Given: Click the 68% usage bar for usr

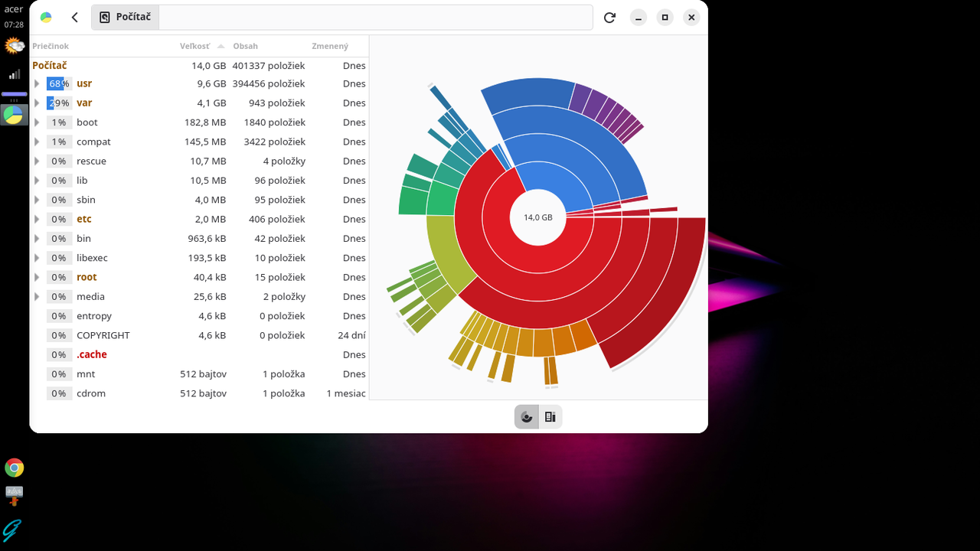Looking at the screenshot, I should pyautogui.click(x=59, y=83).
